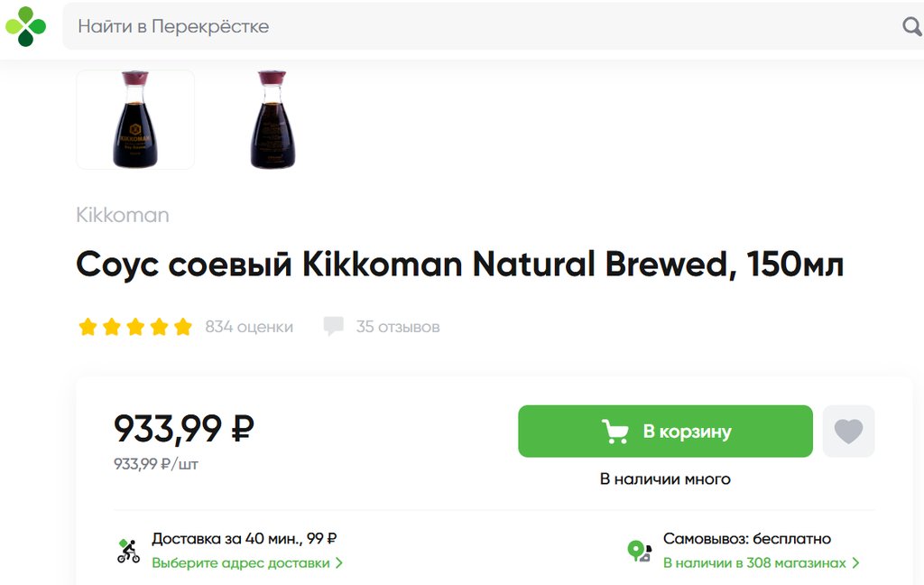The image size is (924, 585).
Task: Click the Perekrestok clover logo
Action: point(25,26)
